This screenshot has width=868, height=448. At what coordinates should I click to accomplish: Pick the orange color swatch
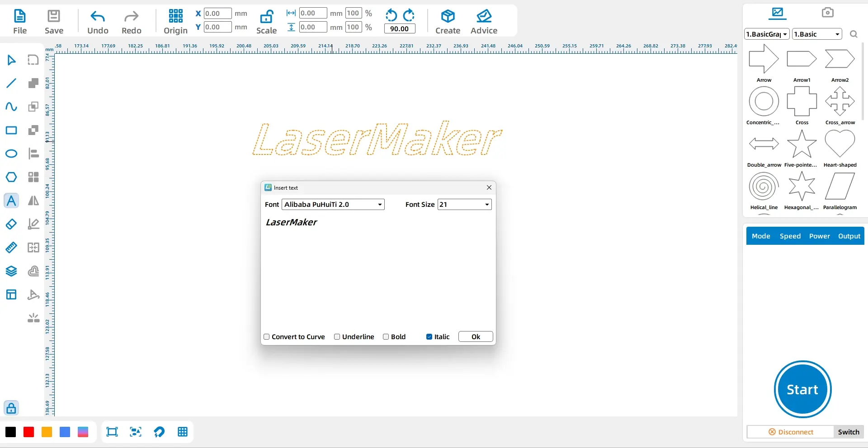pyautogui.click(x=47, y=432)
